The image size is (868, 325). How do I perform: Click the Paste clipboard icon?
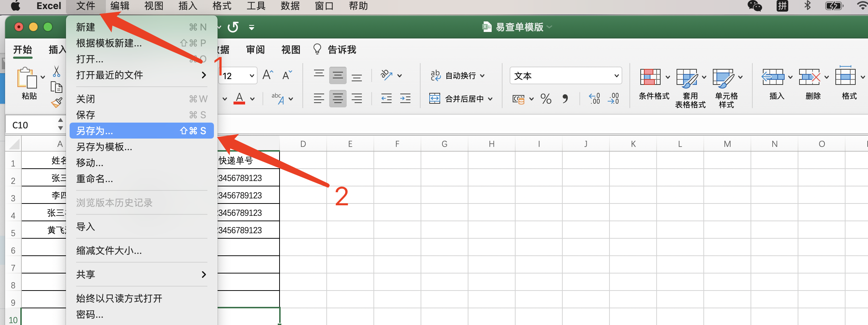pyautogui.click(x=27, y=78)
